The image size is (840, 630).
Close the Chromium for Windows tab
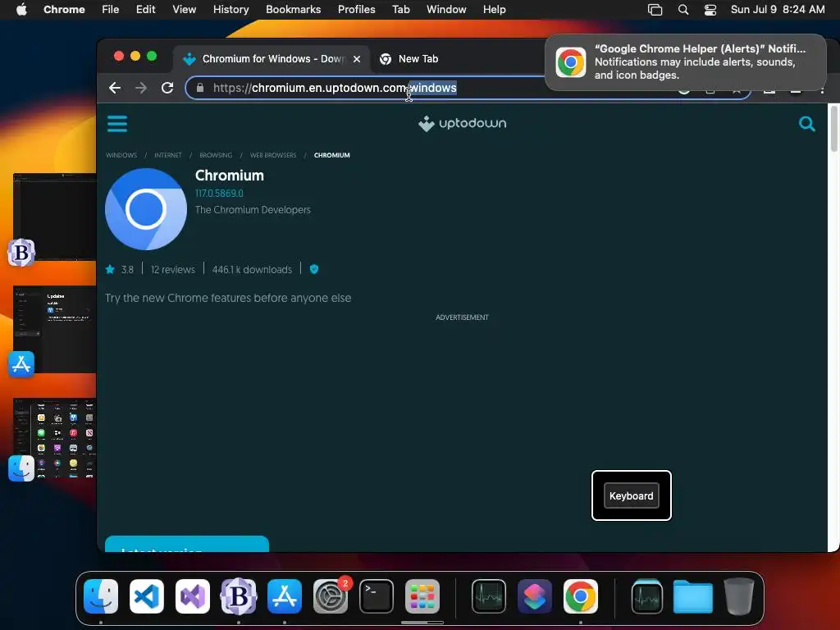(357, 59)
